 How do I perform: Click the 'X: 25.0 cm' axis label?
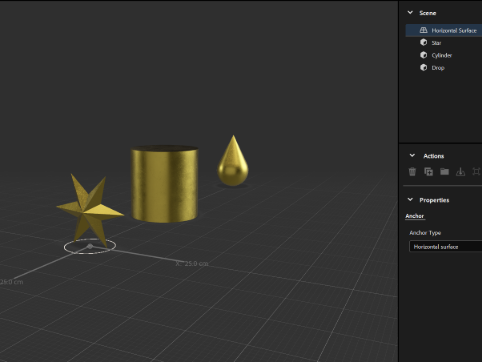(x=192, y=264)
